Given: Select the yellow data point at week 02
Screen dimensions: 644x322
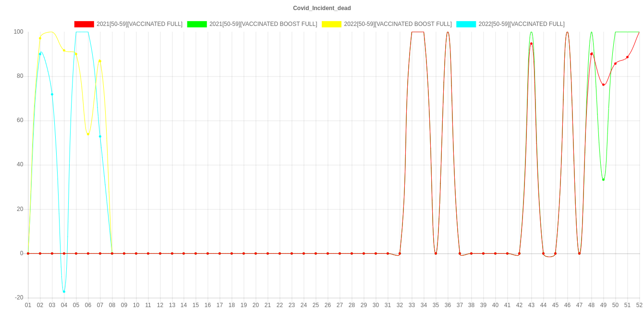Looking at the screenshot, I should [40, 38].
